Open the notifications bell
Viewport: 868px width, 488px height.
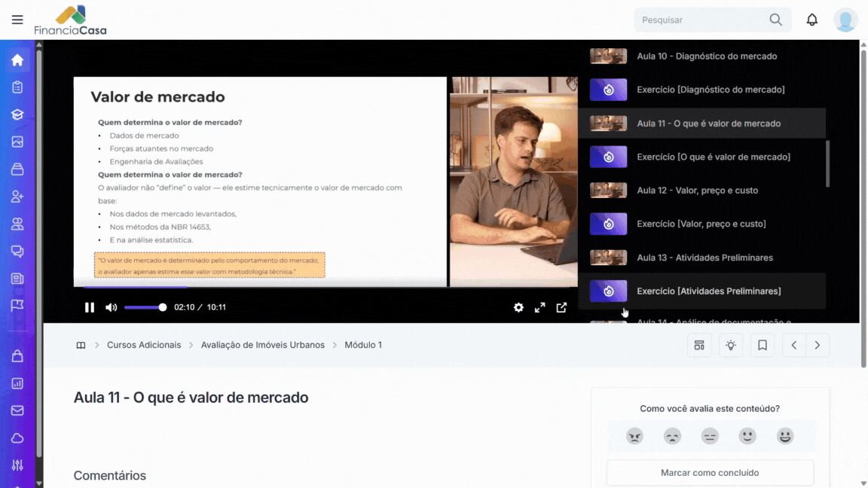pos(811,20)
